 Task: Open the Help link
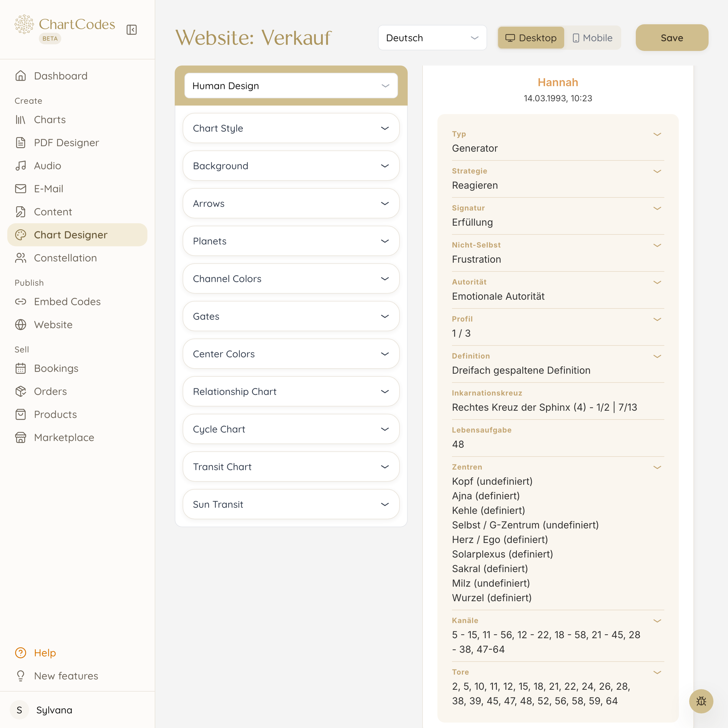click(x=77, y=653)
